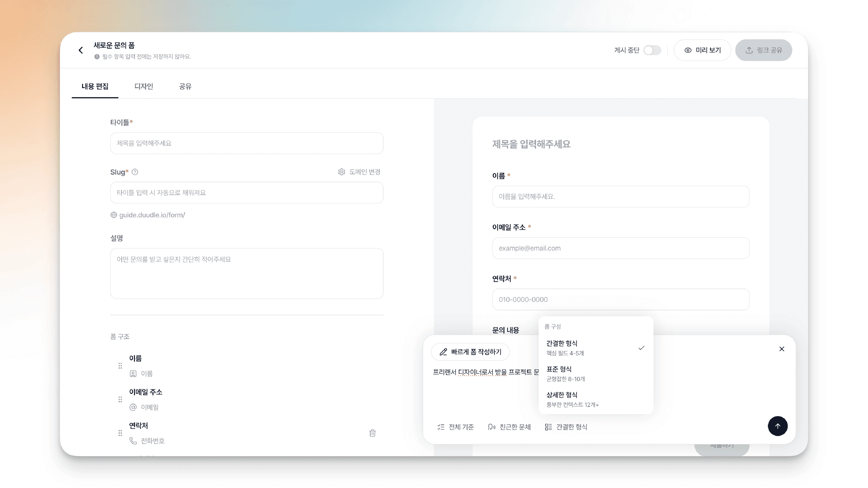Click the preview 이름 input field
Screen dimensions: 868x488
621,197
